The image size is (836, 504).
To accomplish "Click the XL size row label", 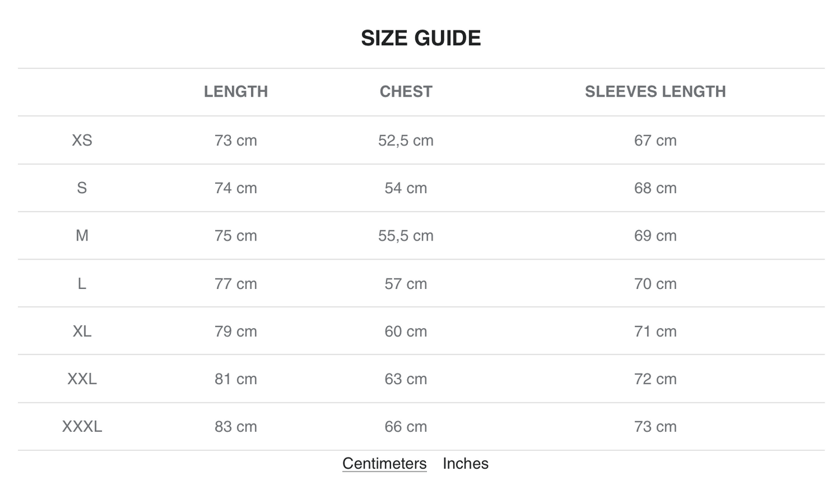I will point(82,331).
